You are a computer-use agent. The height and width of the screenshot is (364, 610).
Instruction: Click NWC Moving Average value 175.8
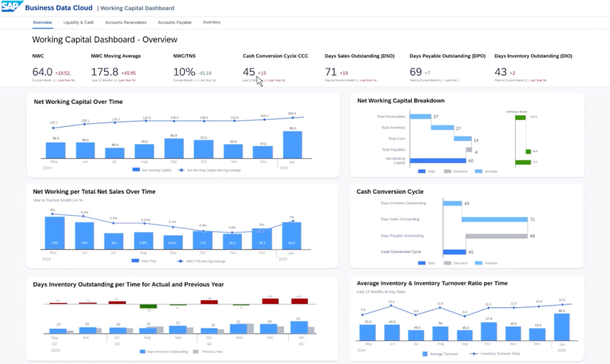tap(105, 72)
